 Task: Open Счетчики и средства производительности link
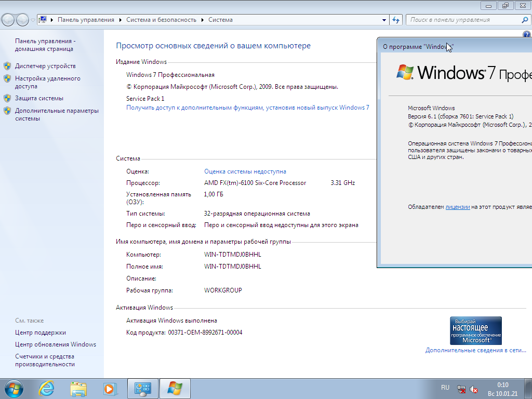coord(45,360)
